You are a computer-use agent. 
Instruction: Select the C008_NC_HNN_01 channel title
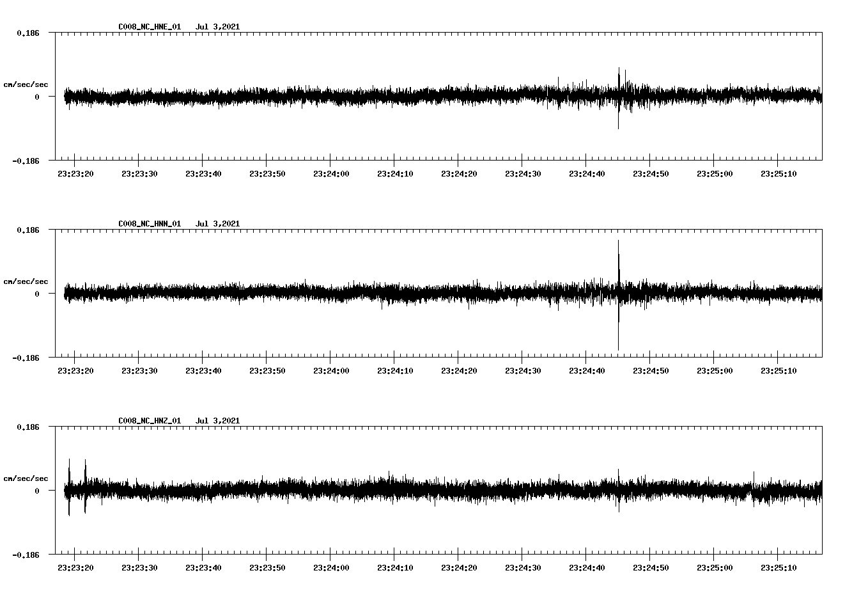pos(150,224)
